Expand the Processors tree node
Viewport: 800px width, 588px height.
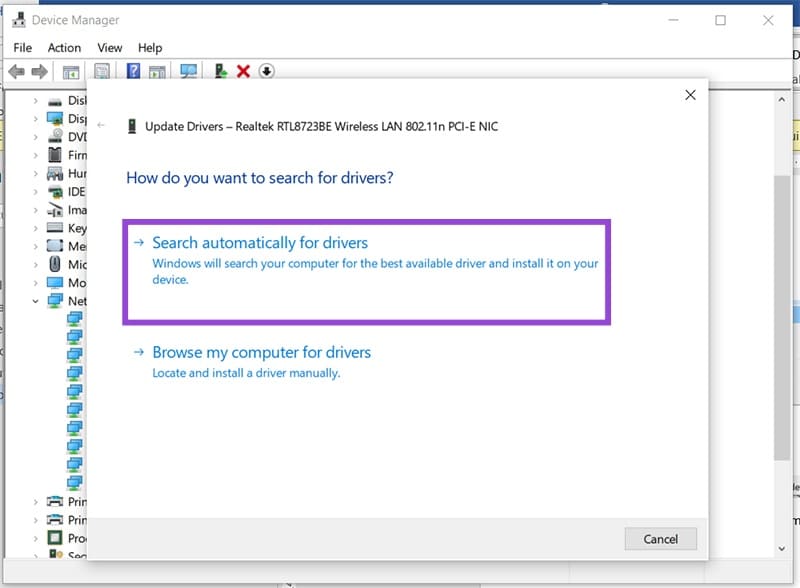(x=36, y=538)
